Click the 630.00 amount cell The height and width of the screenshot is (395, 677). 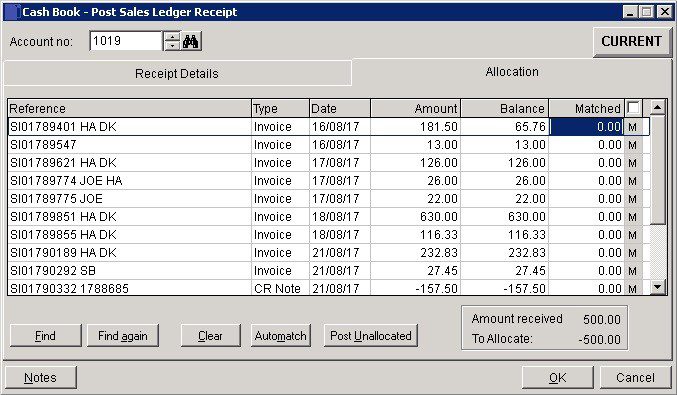pos(415,217)
